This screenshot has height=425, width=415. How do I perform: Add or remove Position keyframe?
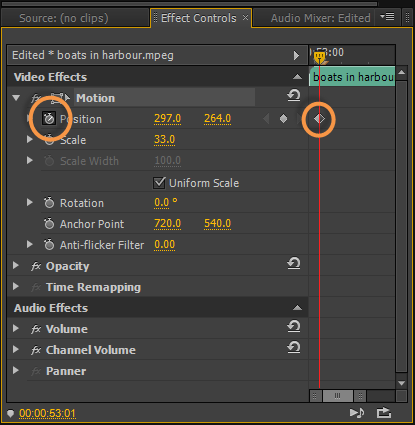(x=283, y=119)
